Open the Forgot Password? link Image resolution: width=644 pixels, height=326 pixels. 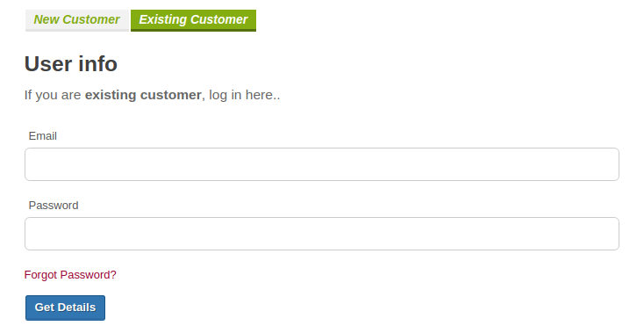click(70, 275)
